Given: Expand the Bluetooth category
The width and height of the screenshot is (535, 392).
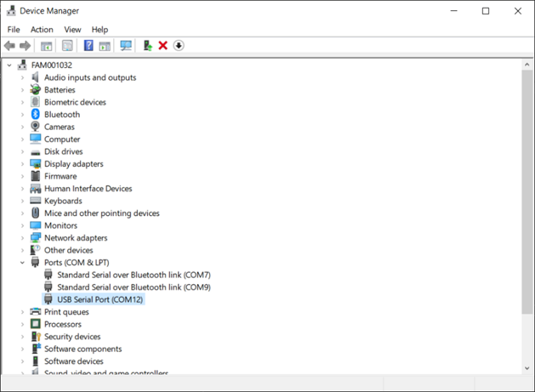Looking at the screenshot, I should (x=23, y=115).
